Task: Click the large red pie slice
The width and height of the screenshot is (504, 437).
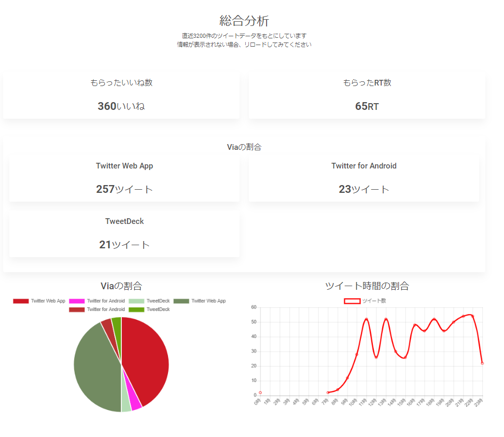Action: pyautogui.click(x=148, y=360)
